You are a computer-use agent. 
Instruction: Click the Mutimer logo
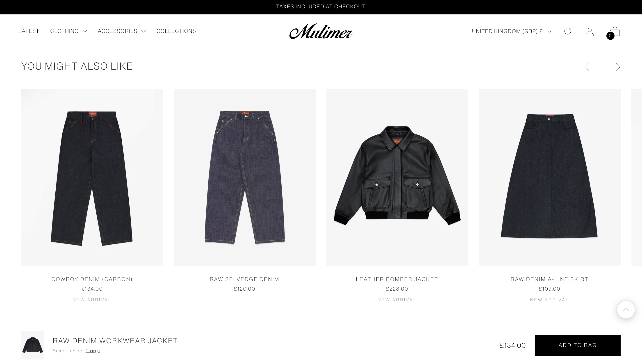point(321,31)
